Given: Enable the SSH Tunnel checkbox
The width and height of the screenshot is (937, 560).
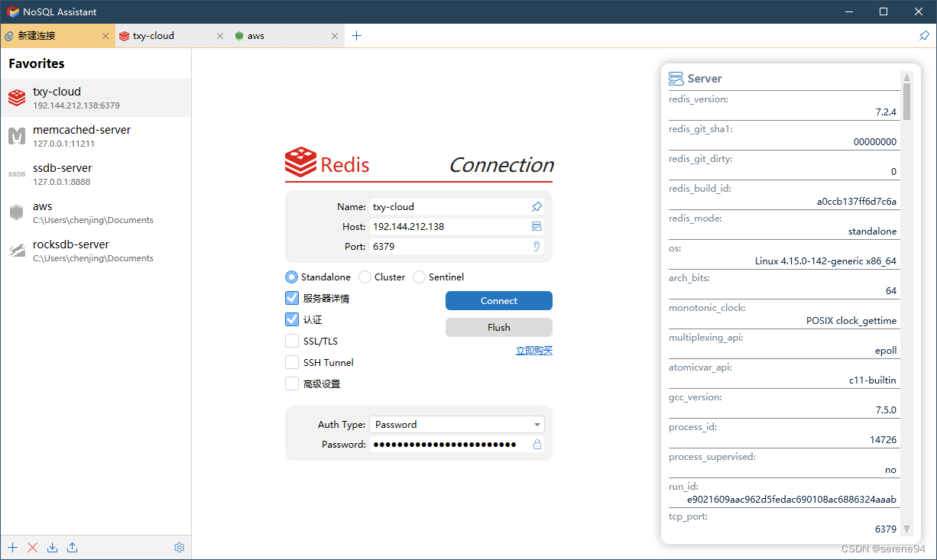Looking at the screenshot, I should [292, 363].
